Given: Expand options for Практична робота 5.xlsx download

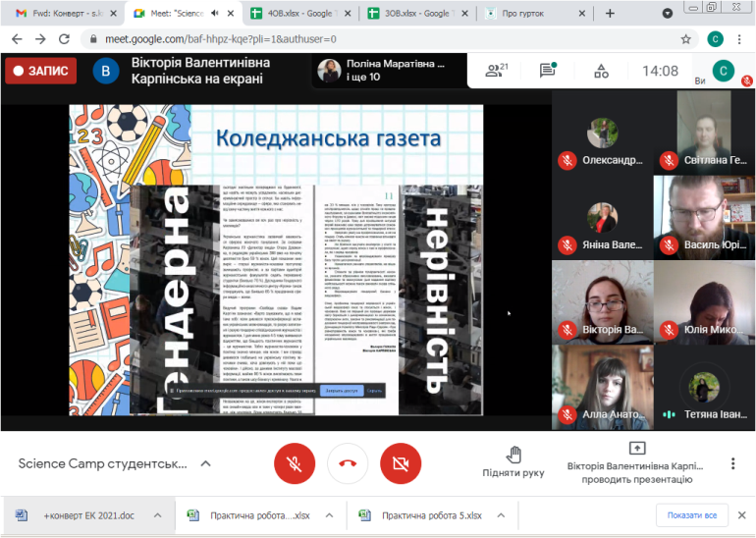Looking at the screenshot, I should coord(495,515).
